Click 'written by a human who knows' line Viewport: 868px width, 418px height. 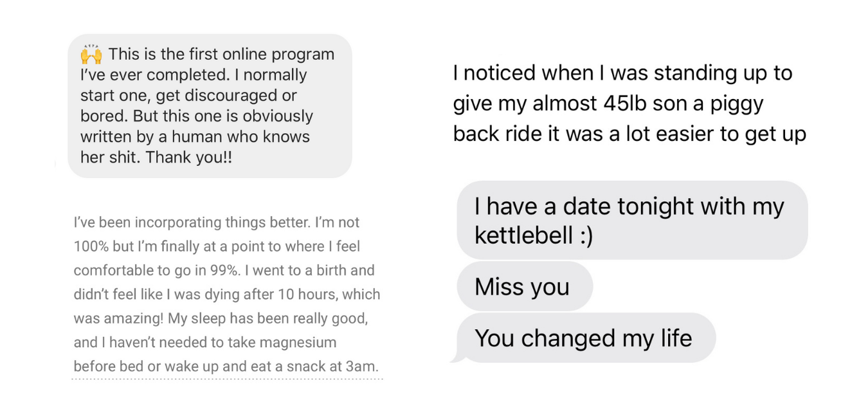tap(195, 136)
